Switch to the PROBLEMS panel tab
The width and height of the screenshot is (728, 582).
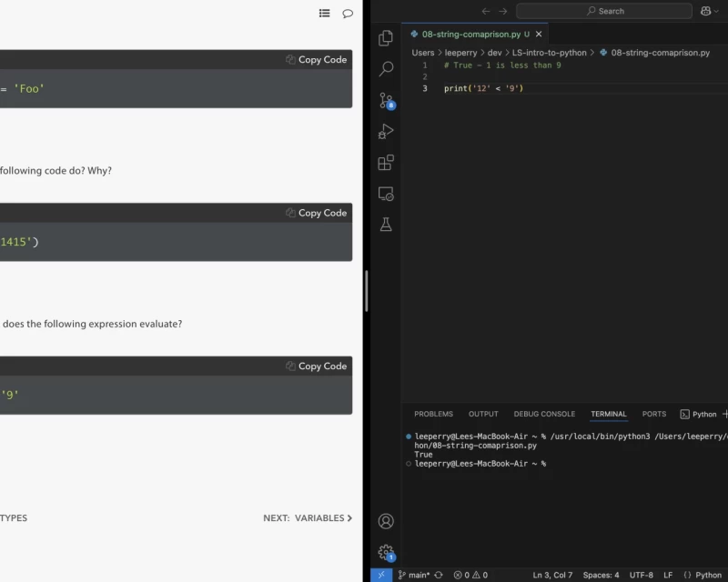[x=433, y=414]
